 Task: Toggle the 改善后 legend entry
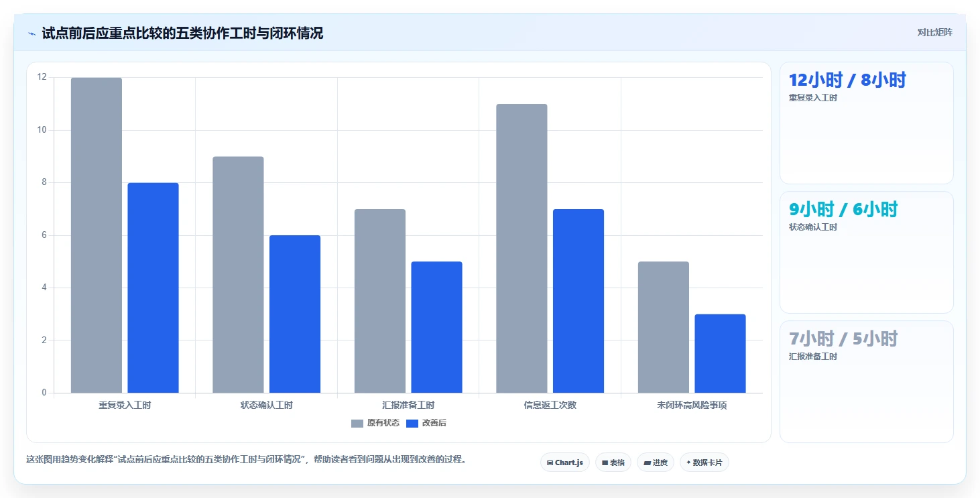point(426,423)
